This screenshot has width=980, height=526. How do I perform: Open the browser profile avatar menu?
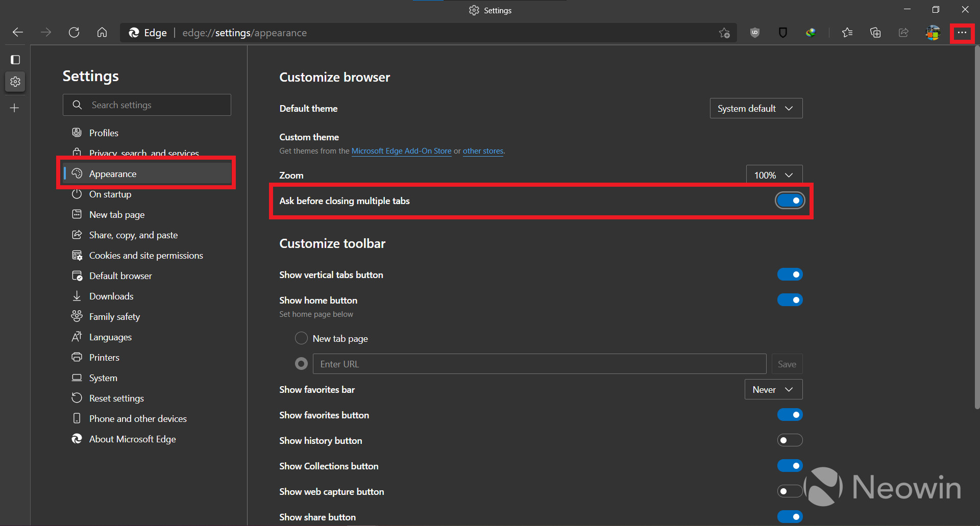933,32
